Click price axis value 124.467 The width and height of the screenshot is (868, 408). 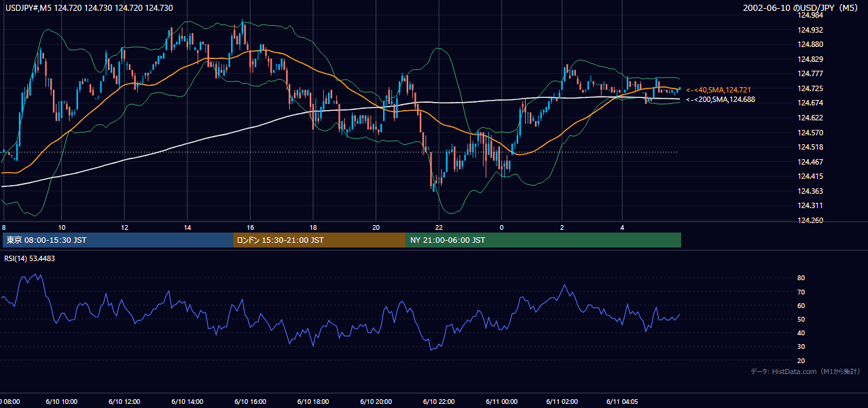(x=810, y=162)
